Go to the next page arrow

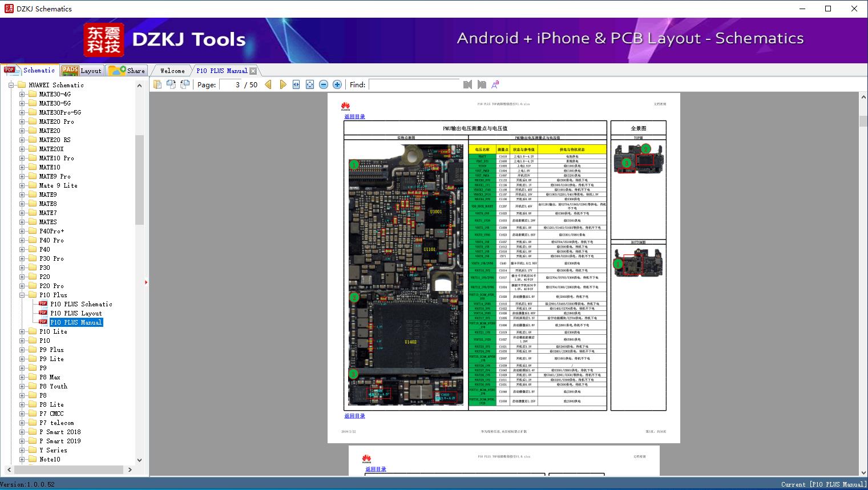click(x=282, y=84)
